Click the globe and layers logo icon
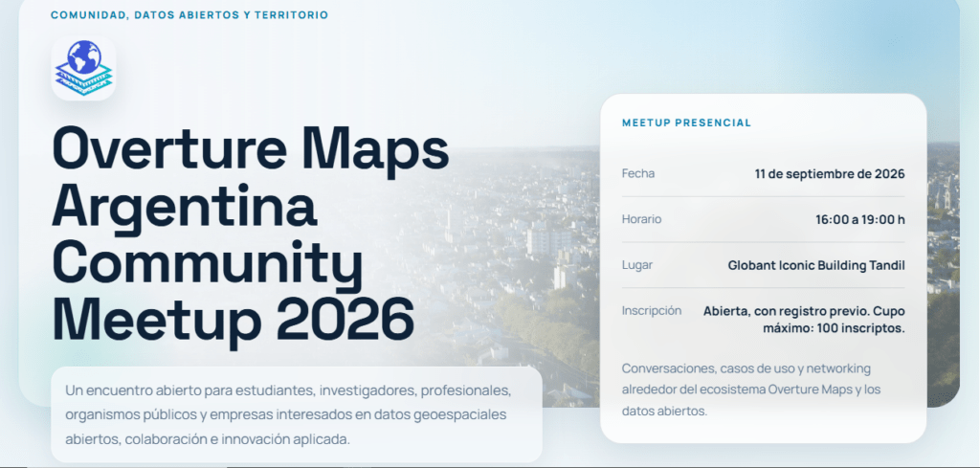 (84, 69)
